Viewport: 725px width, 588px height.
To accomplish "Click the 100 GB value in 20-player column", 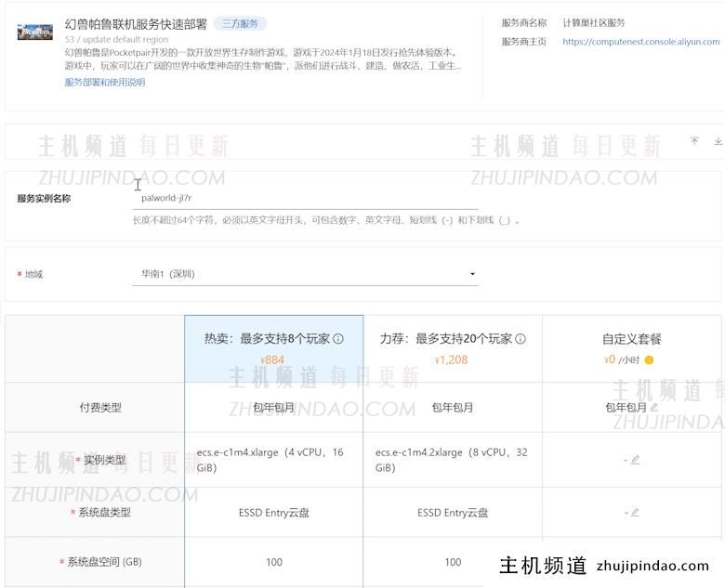I will pyautogui.click(x=454, y=562).
